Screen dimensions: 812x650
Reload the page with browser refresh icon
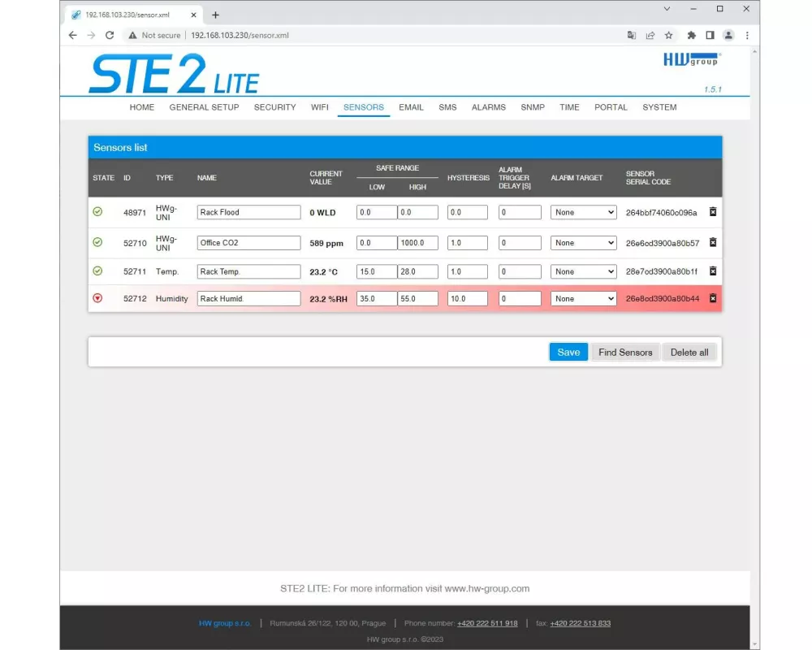[110, 35]
